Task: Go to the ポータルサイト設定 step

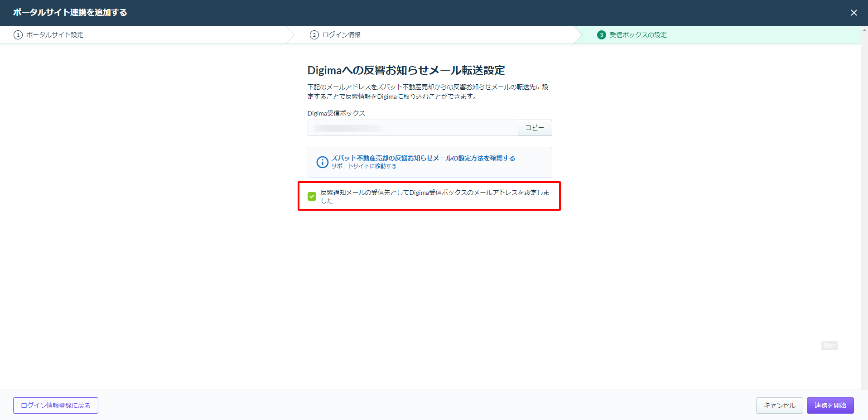Action: coord(54,35)
